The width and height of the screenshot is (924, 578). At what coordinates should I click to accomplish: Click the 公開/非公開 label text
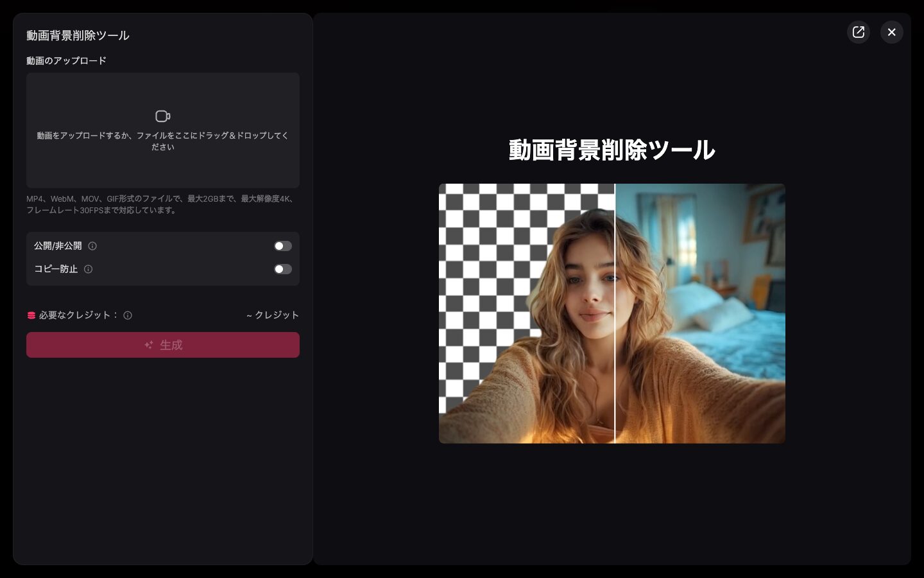pos(58,246)
